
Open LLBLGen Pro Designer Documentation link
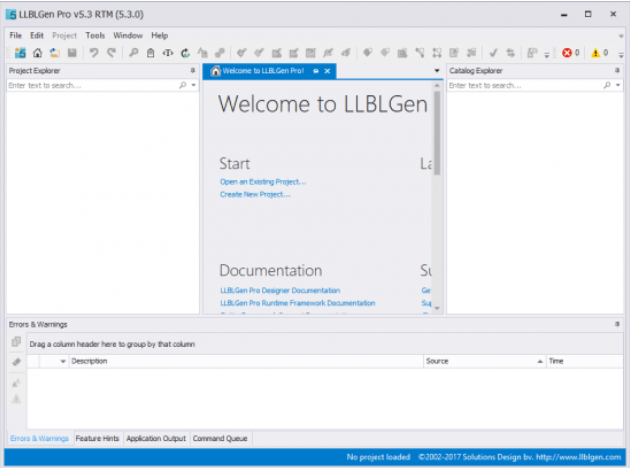coord(280,290)
